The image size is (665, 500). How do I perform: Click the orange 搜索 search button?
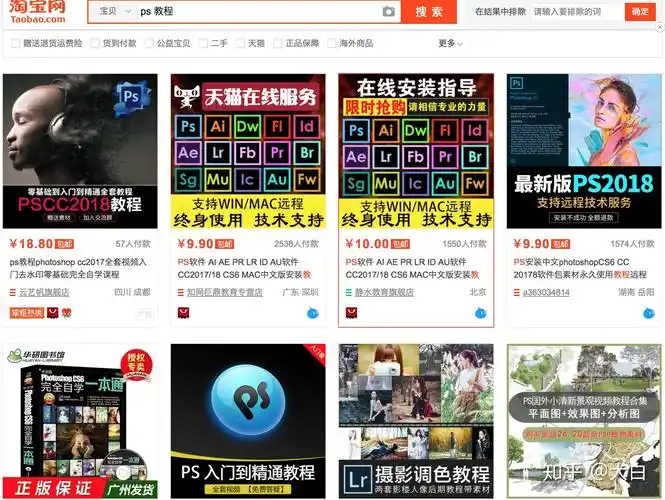[x=429, y=11]
